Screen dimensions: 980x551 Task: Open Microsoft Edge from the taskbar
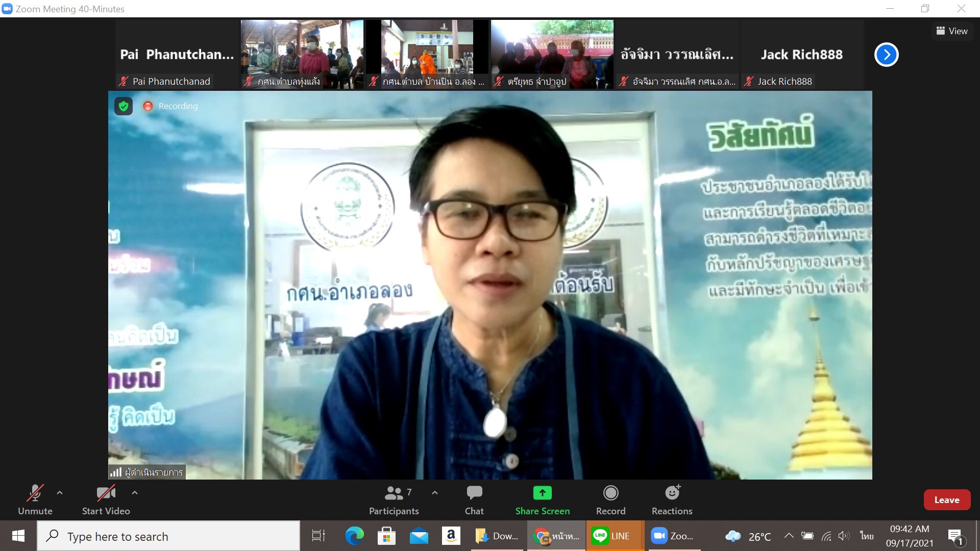(354, 536)
